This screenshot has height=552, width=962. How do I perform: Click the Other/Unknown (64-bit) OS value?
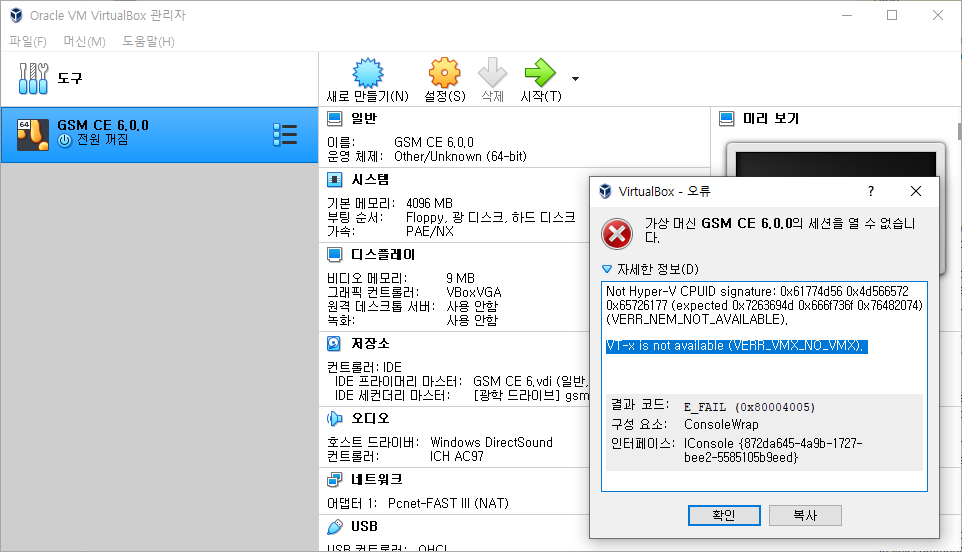point(460,156)
